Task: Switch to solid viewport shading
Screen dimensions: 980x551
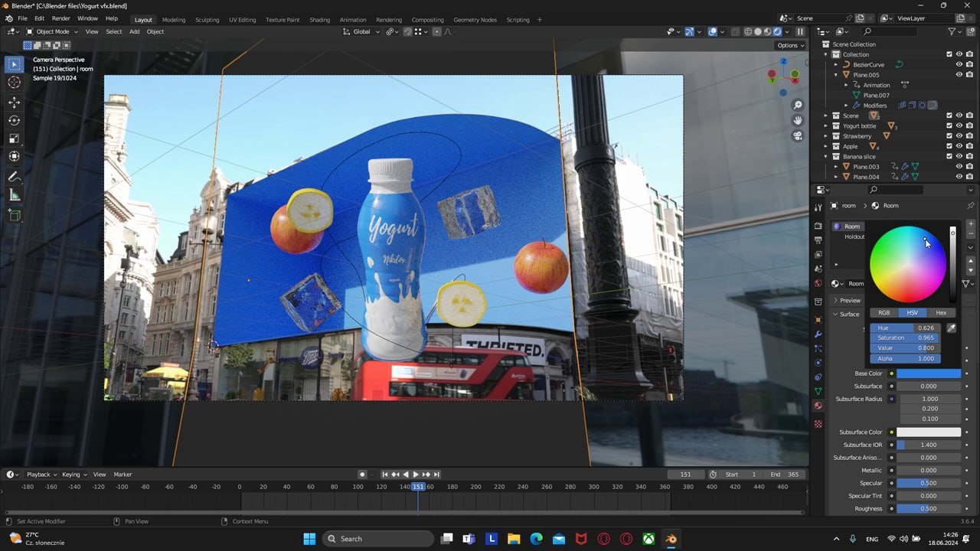Action: [x=757, y=31]
